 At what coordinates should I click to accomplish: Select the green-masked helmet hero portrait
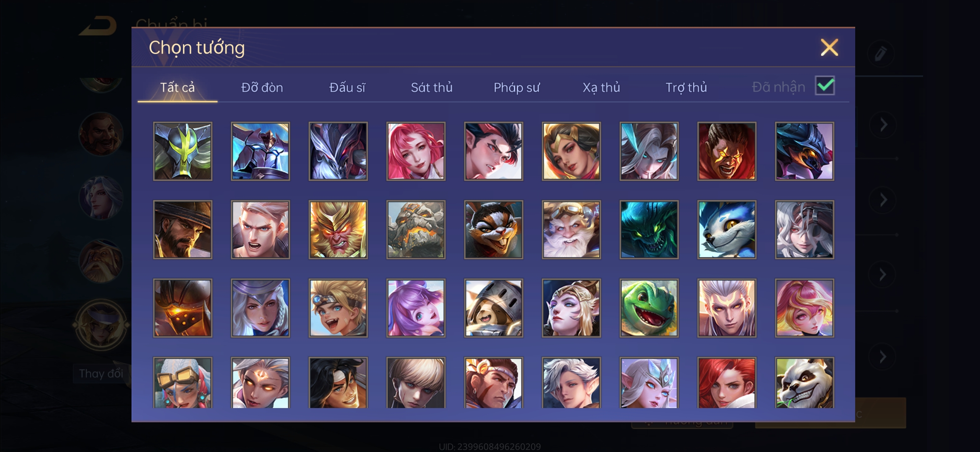(183, 151)
